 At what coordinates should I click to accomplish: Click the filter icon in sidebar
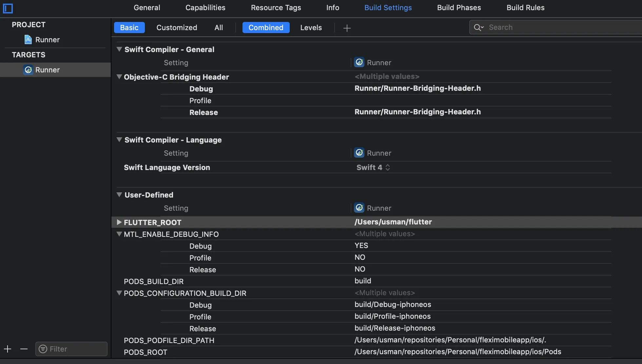(x=43, y=349)
